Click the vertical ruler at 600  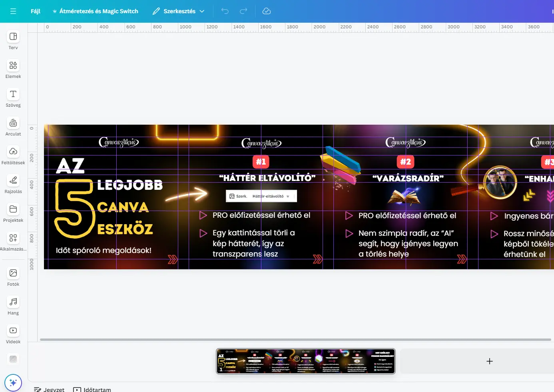(32, 212)
